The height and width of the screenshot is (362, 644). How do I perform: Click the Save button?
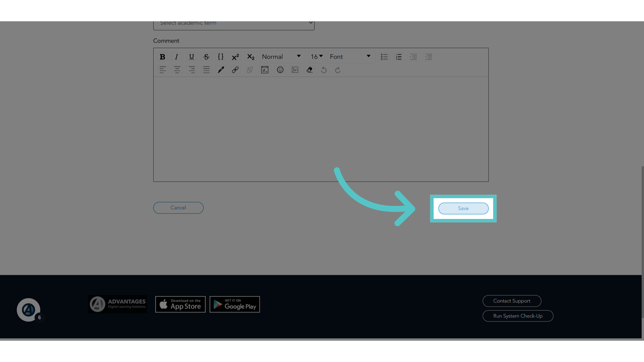click(463, 208)
